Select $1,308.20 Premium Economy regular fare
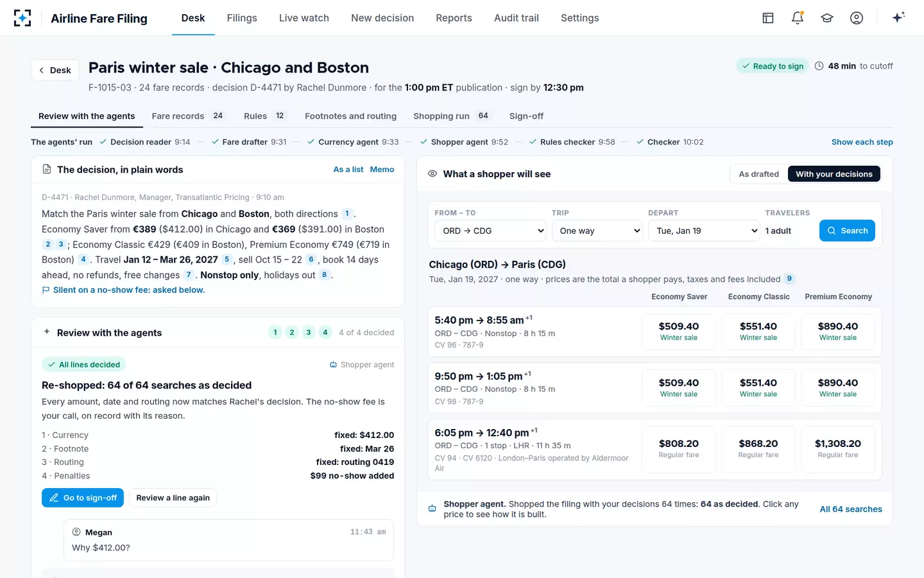Image resolution: width=924 pixels, height=578 pixels. tap(838, 448)
